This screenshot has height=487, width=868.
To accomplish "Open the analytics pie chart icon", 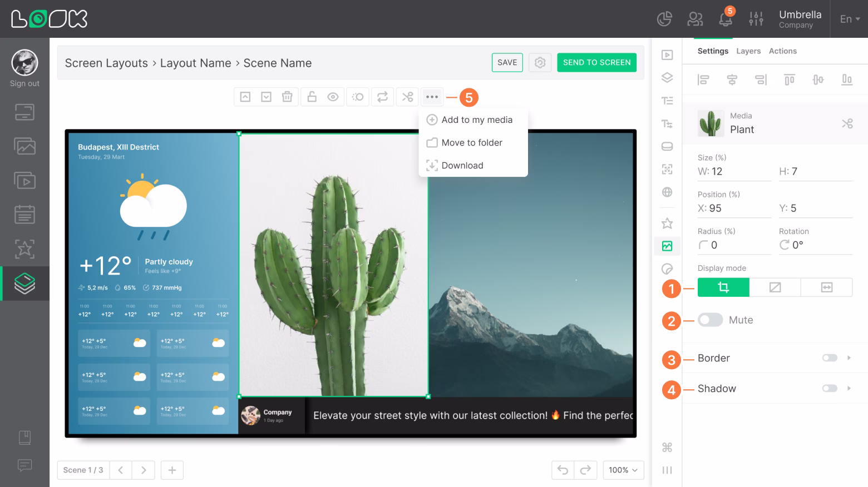I will pos(664,19).
